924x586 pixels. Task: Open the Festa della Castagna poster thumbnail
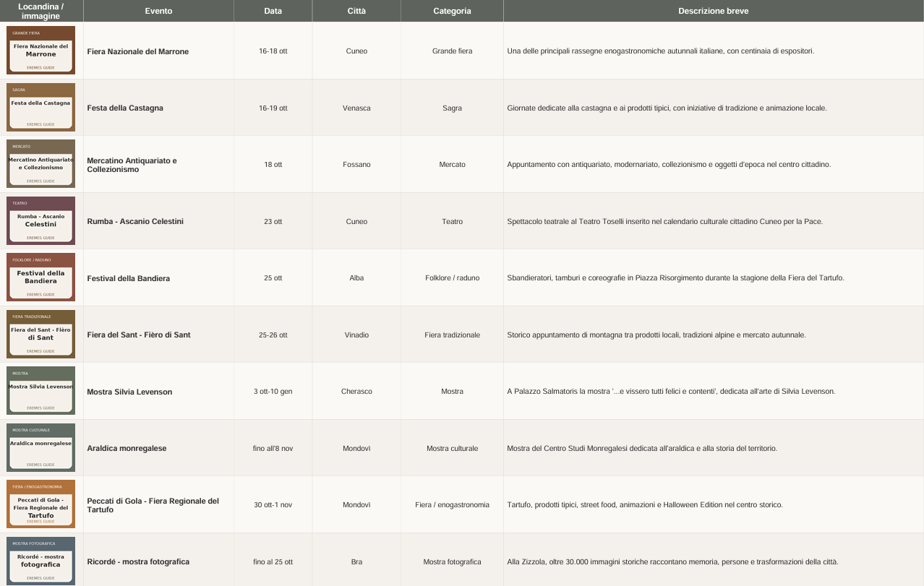pyautogui.click(x=41, y=108)
